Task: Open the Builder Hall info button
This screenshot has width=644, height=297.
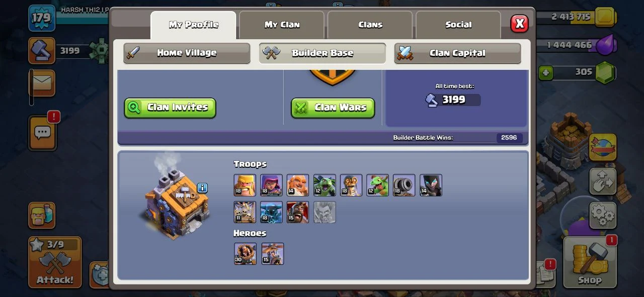Action: (x=202, y=188)
